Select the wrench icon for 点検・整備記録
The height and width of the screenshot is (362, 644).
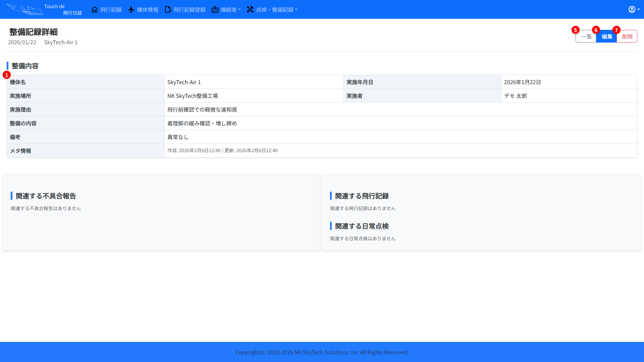[250, 9]
